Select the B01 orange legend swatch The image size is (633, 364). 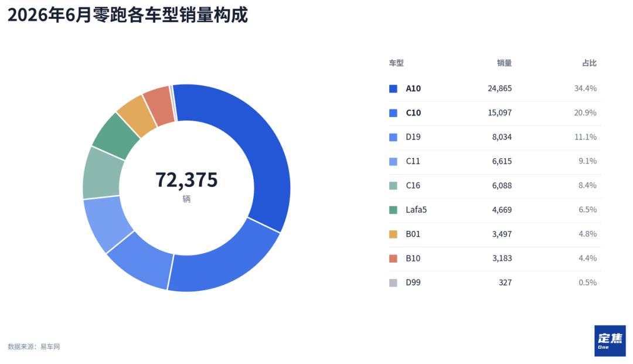pyautogui.click(x=393, y=234)
